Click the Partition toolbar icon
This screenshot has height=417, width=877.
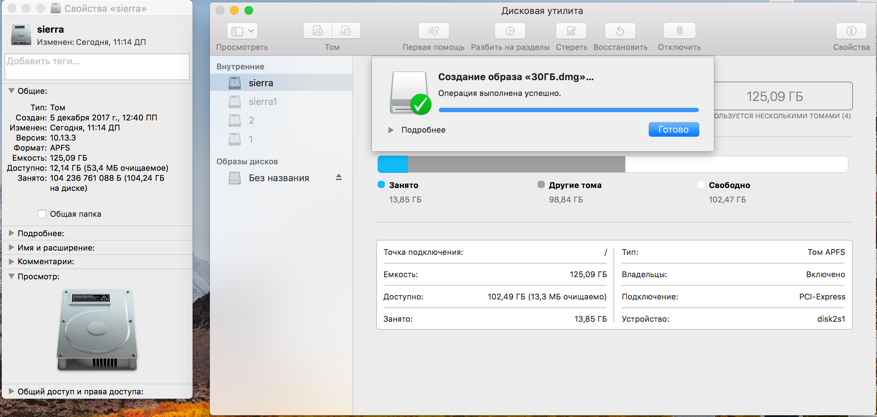tap(510, 31)
